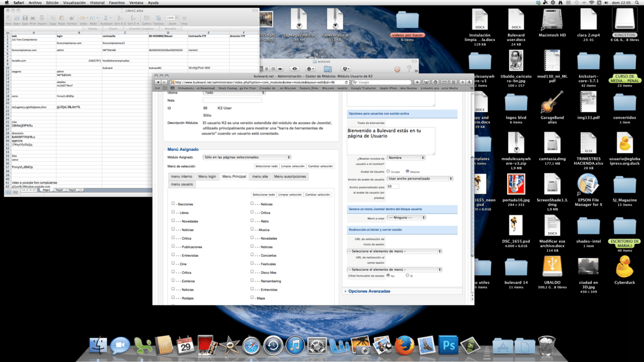The image size is (644, 362).
Task: Open the Favoritos menu in menu bar
Action: point(117,3)
